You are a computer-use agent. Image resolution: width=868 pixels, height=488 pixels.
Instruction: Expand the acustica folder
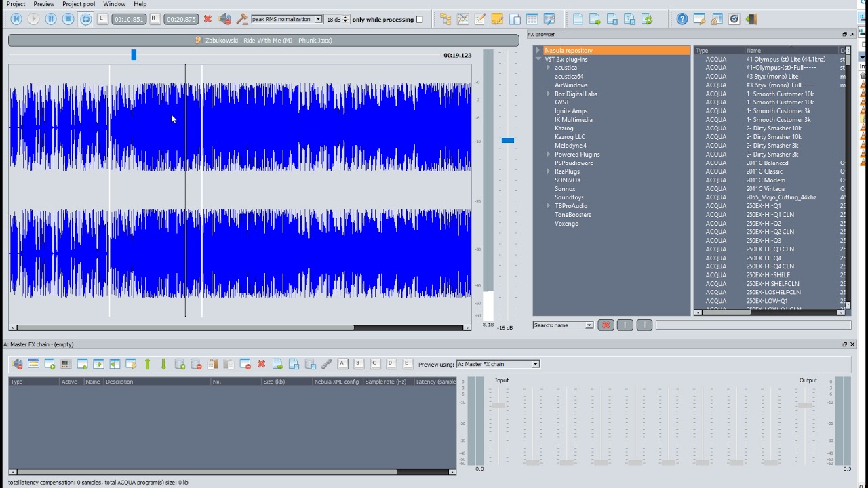(548, 68)
